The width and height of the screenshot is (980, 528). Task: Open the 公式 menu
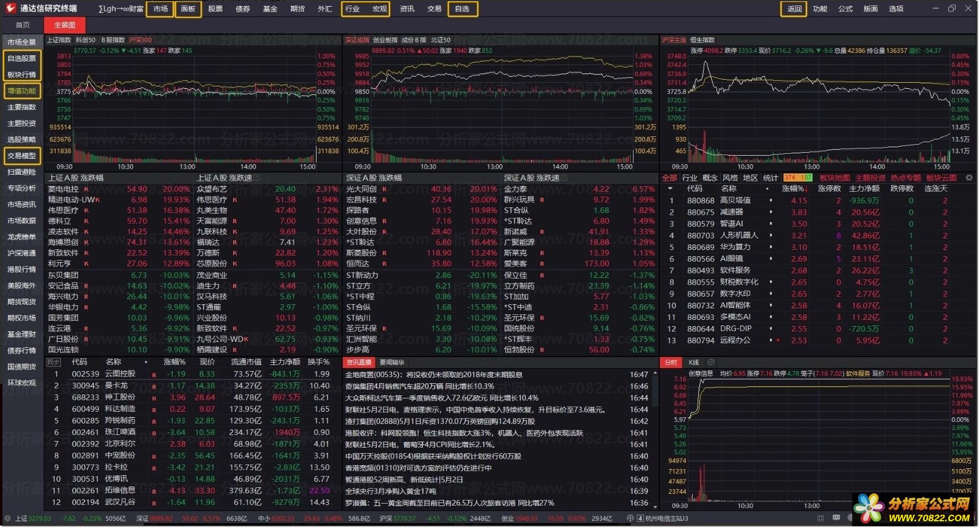click(845, 9)
